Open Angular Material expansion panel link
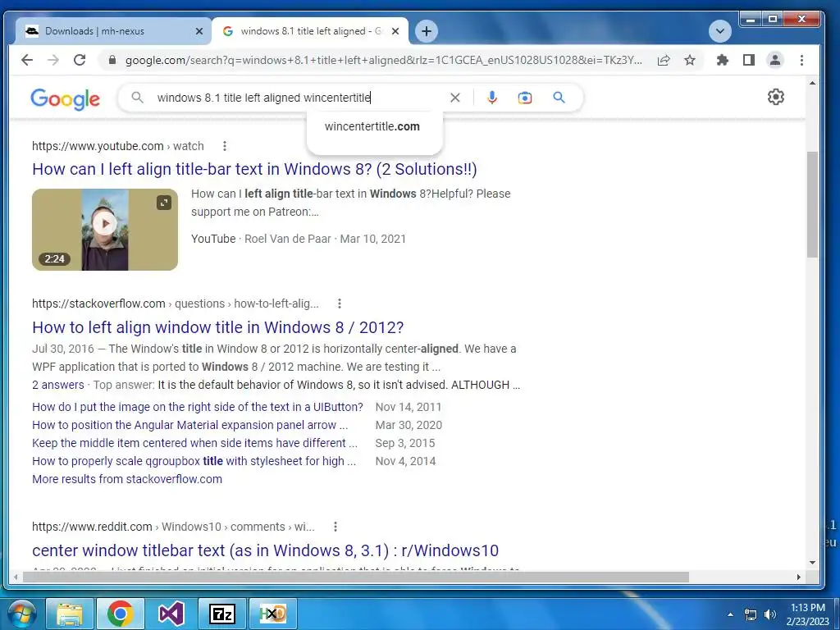 click(x=190, y=426)
